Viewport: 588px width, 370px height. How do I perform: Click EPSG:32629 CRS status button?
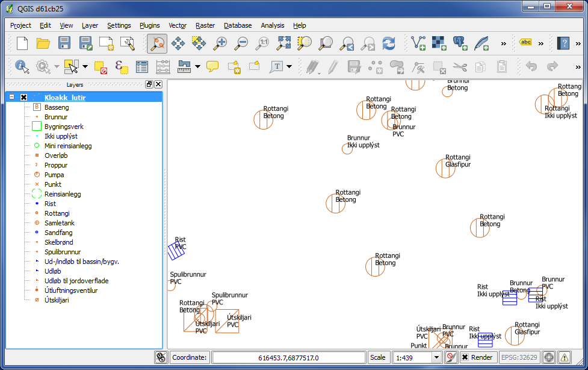tap(519, 357)
